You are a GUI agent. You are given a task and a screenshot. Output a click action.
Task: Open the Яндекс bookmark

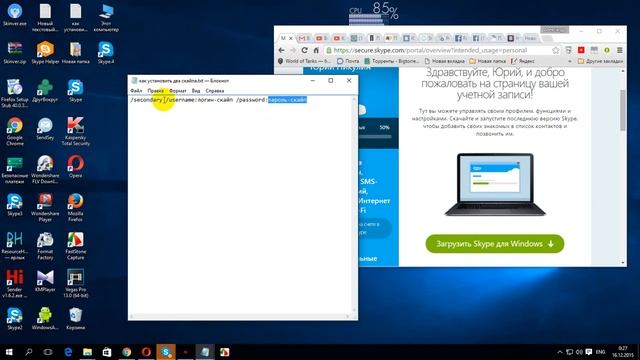[523, 61]
